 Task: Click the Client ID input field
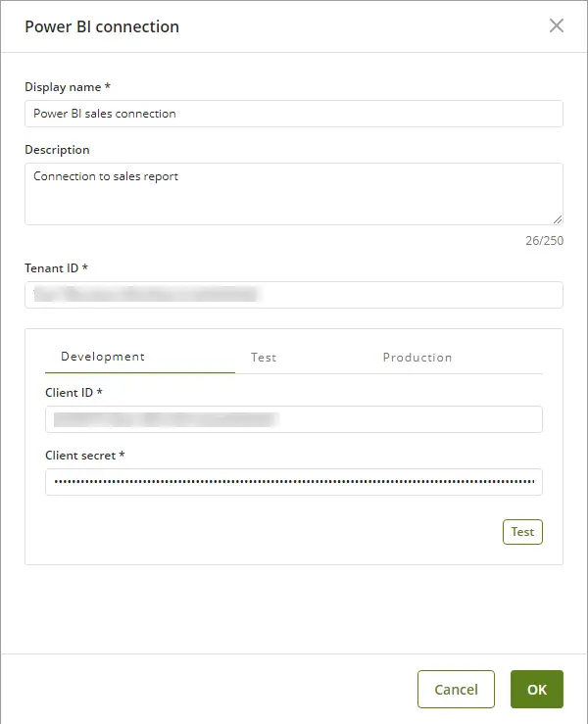[294, 419]
